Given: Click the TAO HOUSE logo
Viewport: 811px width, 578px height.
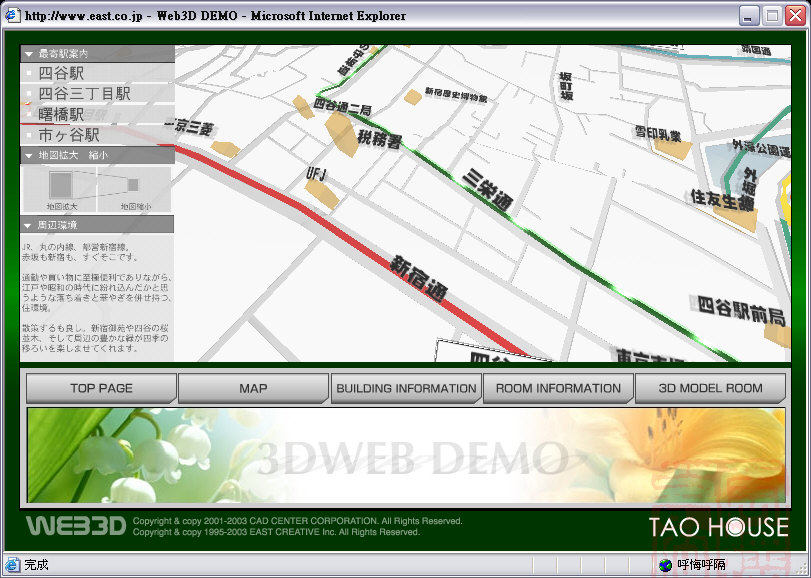Looking at the screenshot, I should [x=719, y=527].
